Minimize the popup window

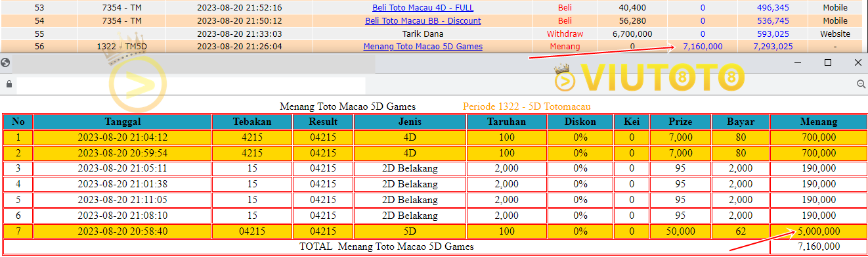[x=798, y=62]
